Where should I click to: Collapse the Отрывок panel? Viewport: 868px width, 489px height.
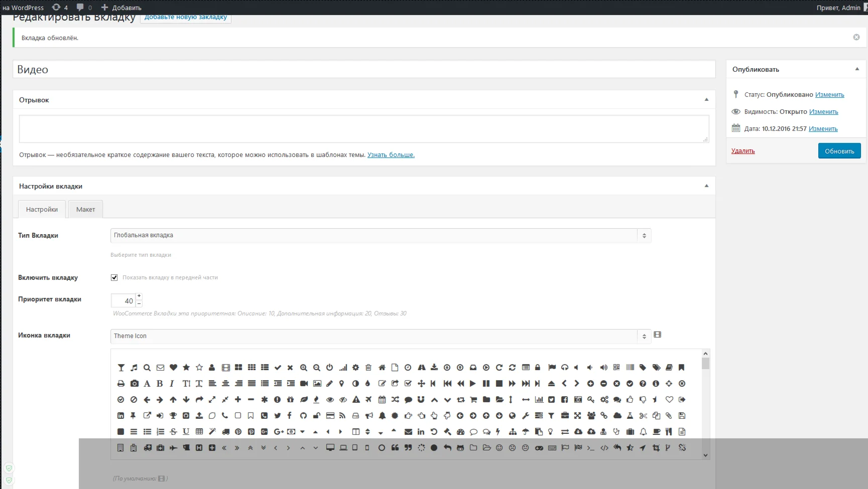(x=706, y=100)
